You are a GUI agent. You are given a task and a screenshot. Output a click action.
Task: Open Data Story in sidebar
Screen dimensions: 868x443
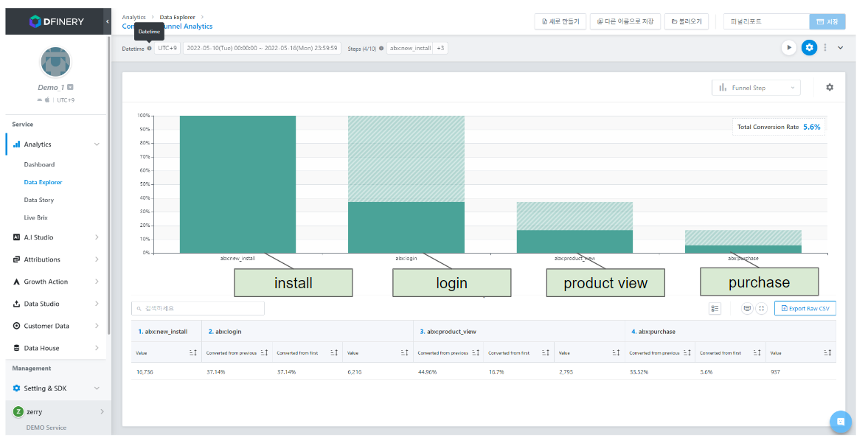39,200
